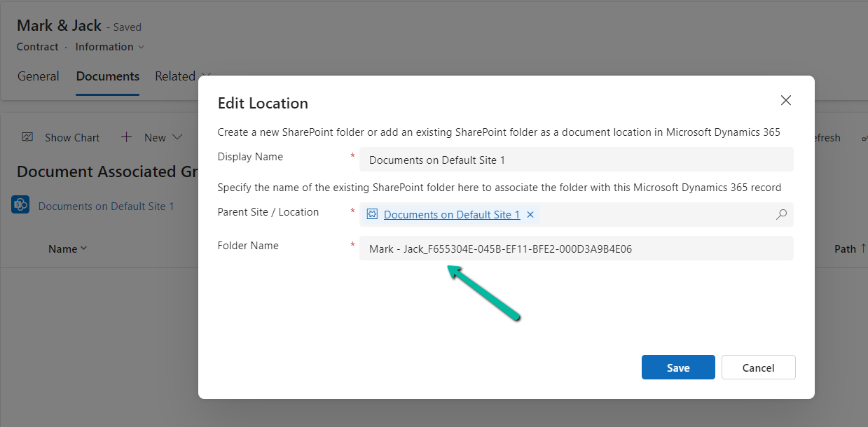This screenshot has height=427, width=868.
Task: Cancel the Edit Location dialog
Action: tap(758, 367)
